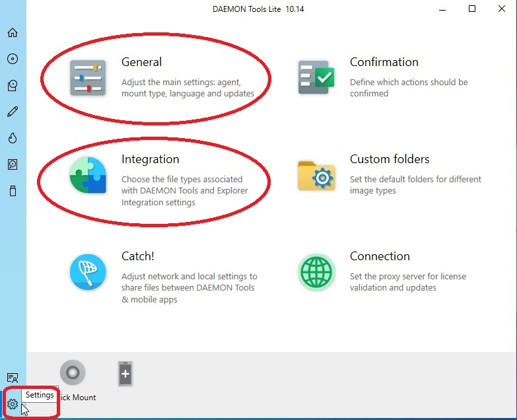The image size is (517, 420).
Task: Open the Custom folders heading
Action: (390, 159)
